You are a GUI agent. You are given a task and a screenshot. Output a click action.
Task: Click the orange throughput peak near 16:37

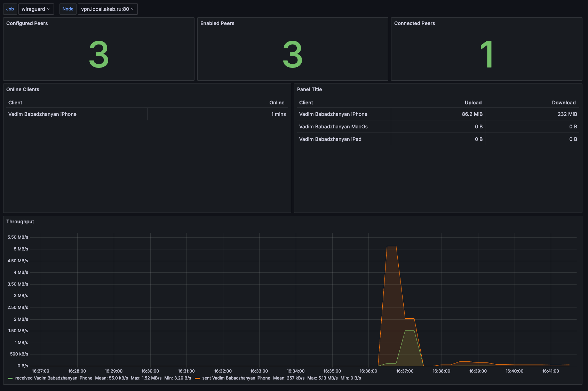(x=392, y=246)
